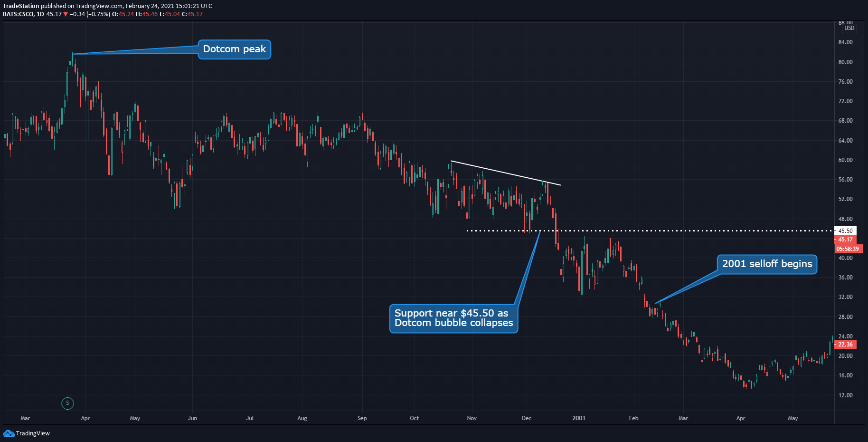Click the 'Oct' date axis label
The width and height of the screenshot is (868, 442).
(x=414, y=418)
